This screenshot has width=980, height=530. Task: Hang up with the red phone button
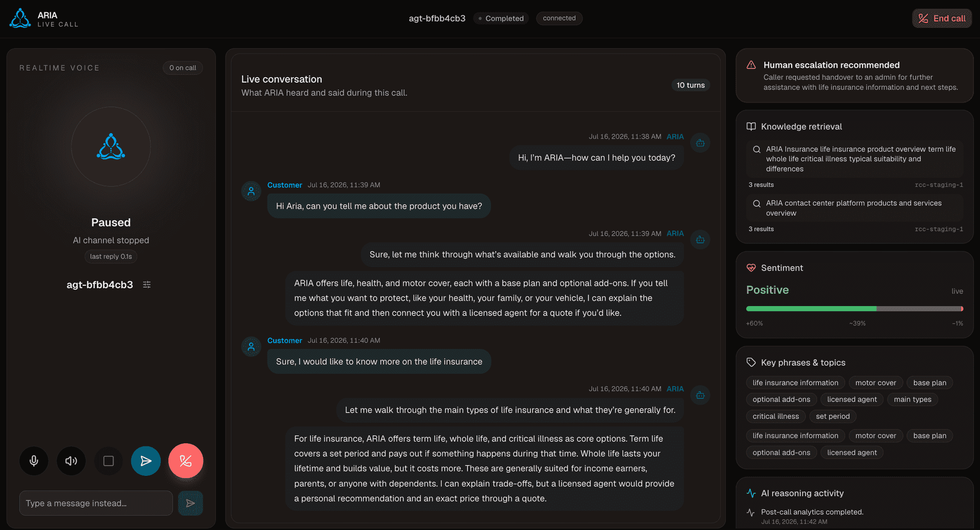coord(186,461)
